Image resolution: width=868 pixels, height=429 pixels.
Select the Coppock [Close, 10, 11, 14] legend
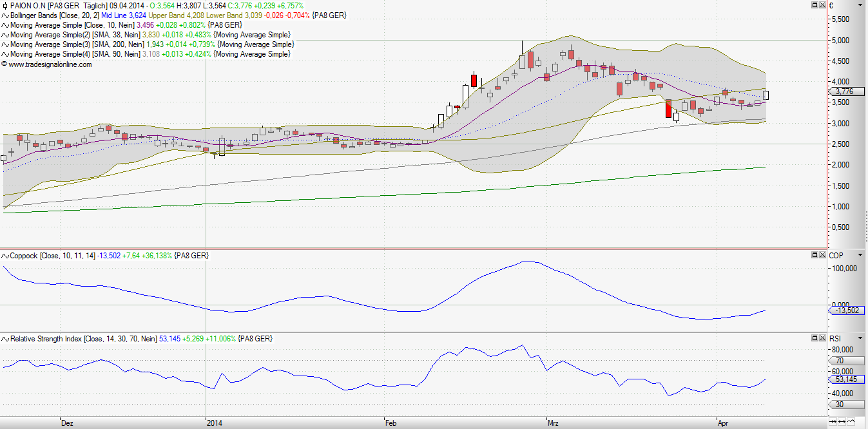point(53,256)
